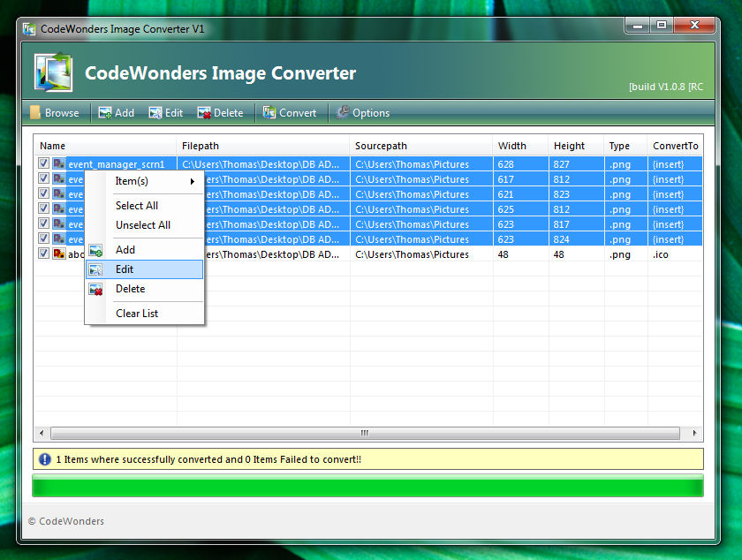Click the Width column header
742x560 pixels.
click(x=511, y=146)
